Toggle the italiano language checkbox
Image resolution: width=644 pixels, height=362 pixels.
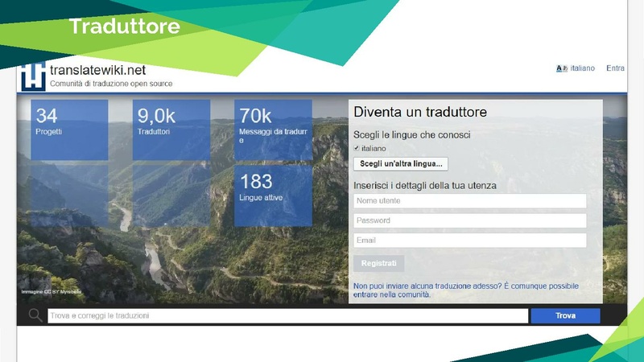tap(357, 149)
